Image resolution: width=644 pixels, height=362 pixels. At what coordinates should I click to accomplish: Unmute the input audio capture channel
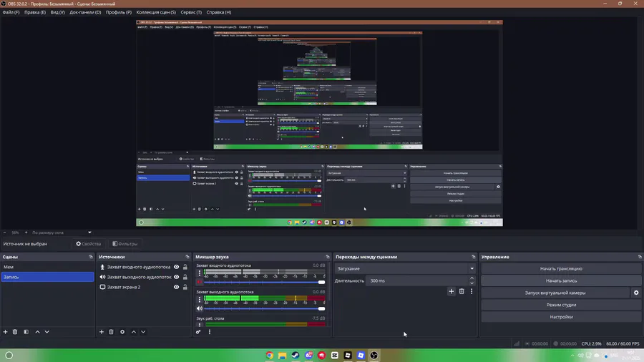tap(200, 282)
